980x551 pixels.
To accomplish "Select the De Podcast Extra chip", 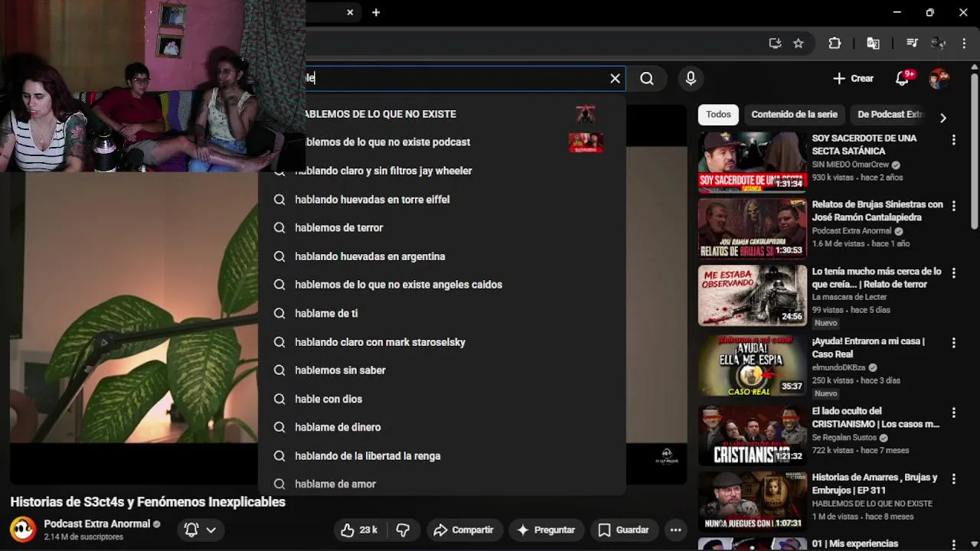I will (x=890, y=115).
